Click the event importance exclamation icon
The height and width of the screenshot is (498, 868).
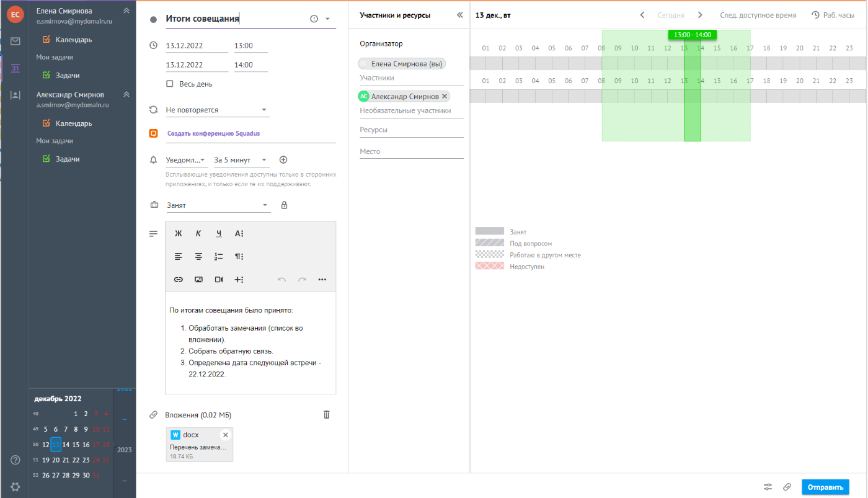pos(314,19)
